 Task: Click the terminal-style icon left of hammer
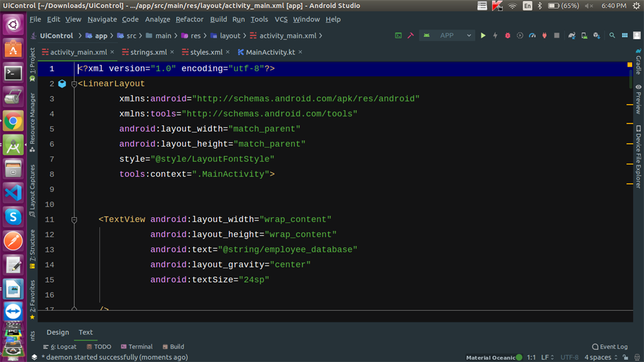point(398,36)
